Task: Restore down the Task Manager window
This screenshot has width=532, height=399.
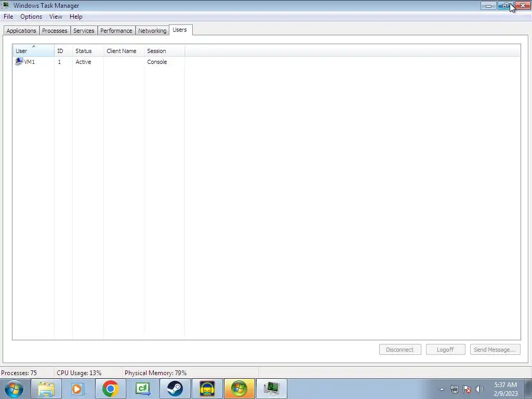Action: point(506,5)
